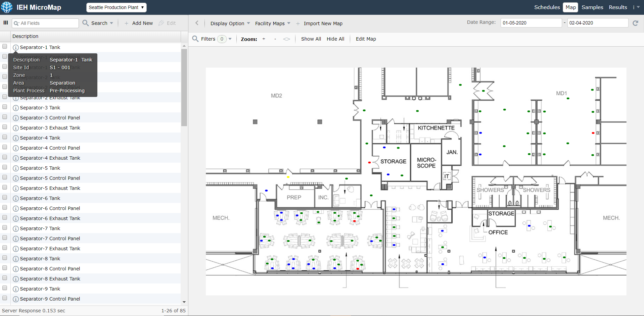The image size is (644, 316).
Task: Expand the Search options arrow
Action: point(111,23)
